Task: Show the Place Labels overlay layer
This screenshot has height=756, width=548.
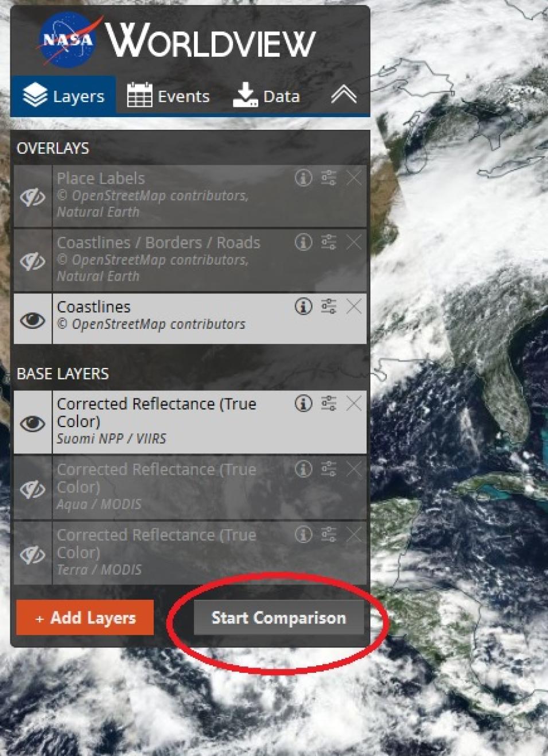Action: pos(33,197)
